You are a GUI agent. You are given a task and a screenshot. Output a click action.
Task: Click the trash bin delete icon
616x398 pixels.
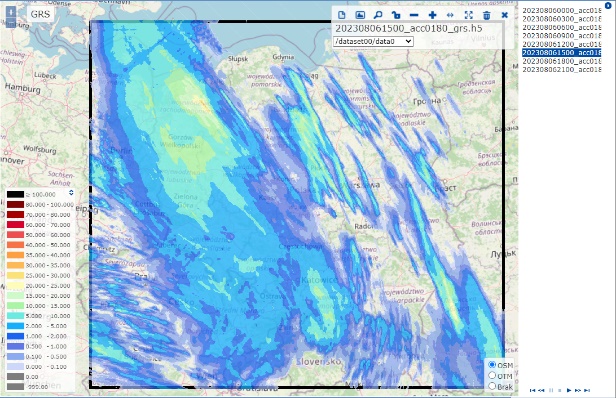486,15
